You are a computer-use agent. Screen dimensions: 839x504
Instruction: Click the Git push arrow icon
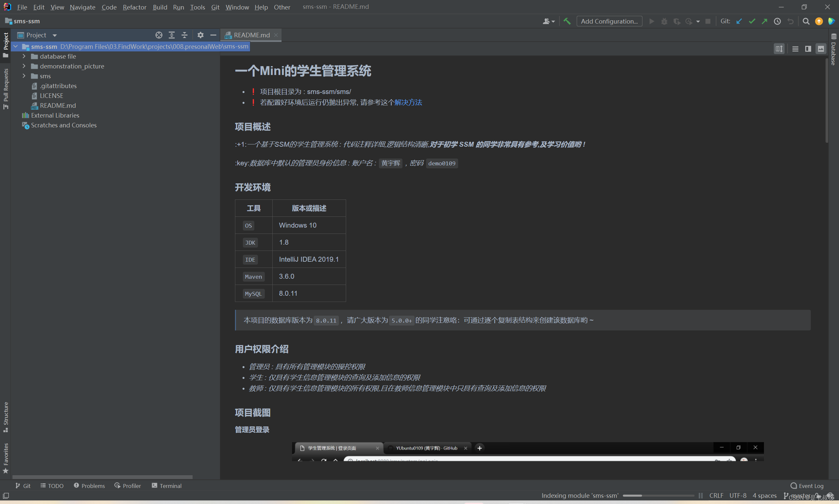pyautogui.click(x=764, y=21)
